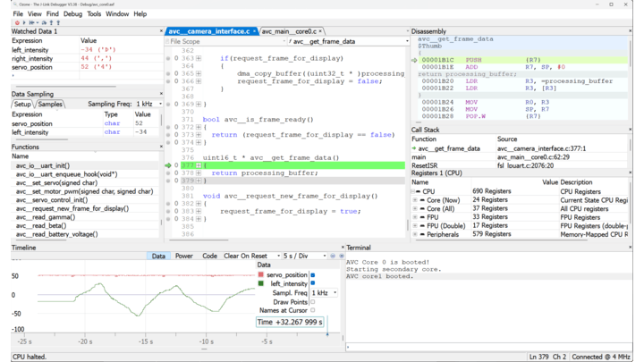
Task: Expand the FPU registers group
Action: coord(416,216)
